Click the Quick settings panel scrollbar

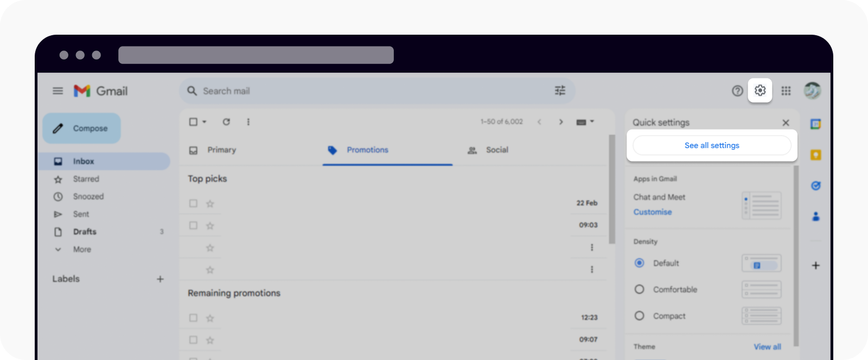point(796,256)
